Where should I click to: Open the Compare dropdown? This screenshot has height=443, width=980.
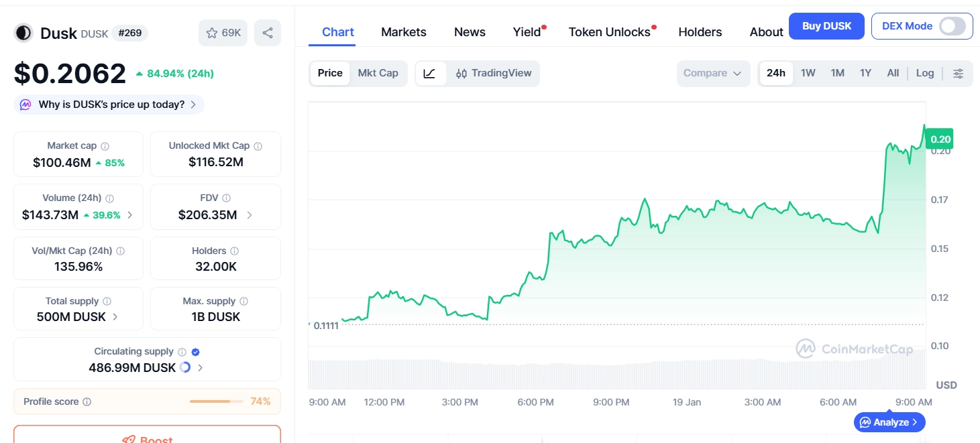[713, 73]
